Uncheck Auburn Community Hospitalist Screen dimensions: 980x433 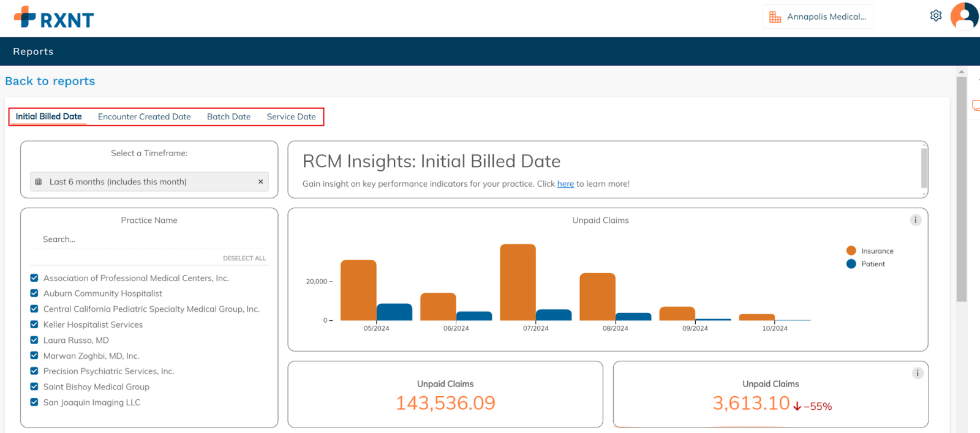(x=34, y=293)
